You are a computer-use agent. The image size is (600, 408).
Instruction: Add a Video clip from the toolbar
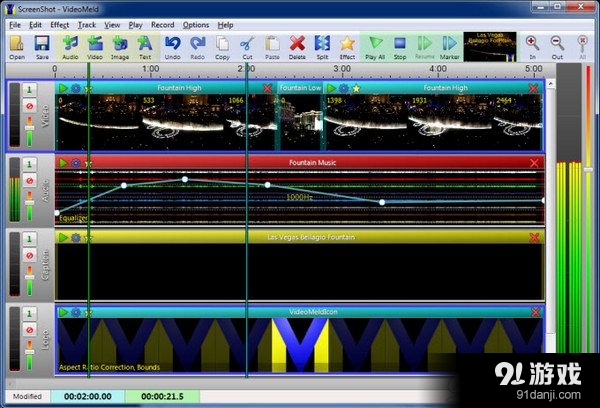coord(95,47)
